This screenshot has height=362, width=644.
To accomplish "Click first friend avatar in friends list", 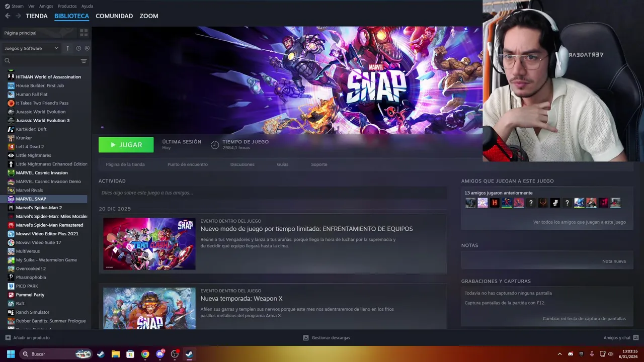I will click(x=470, y=203).
